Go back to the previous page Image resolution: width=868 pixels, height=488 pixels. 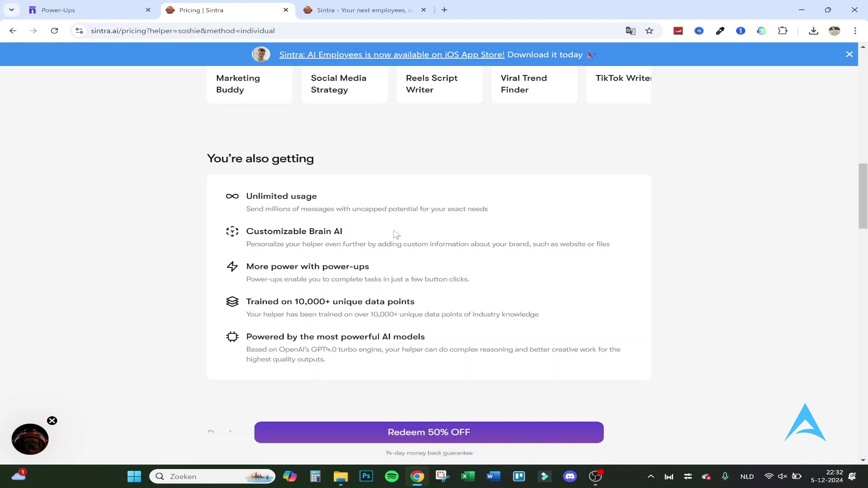coord(13,31)
